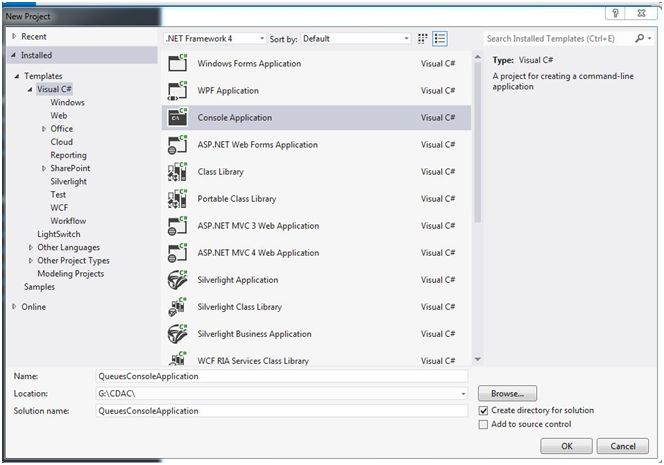Open the Sort by Default dropdown
664x465 pixels.
[x=356, y=39]
